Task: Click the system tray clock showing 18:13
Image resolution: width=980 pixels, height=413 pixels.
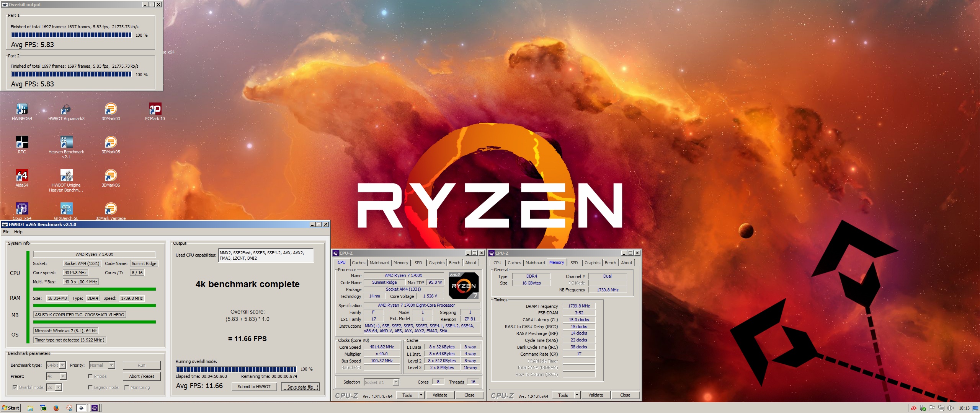Action: pos(964,408)
